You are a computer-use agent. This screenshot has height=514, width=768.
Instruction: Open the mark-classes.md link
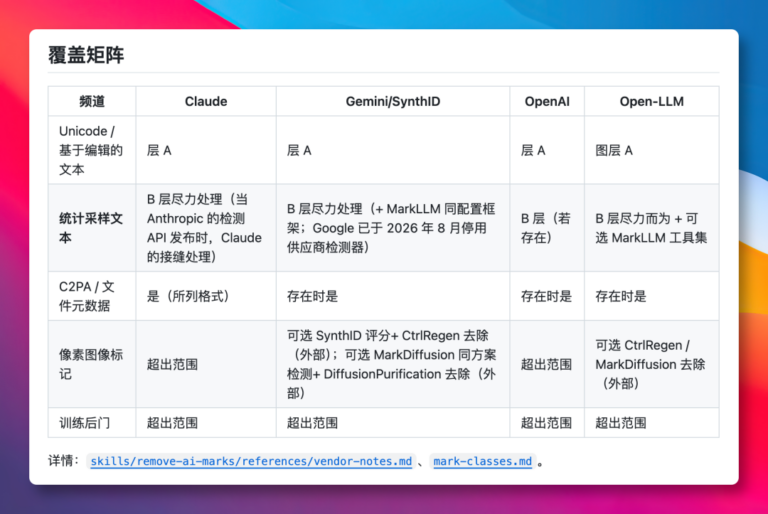(x=482, y=461)
